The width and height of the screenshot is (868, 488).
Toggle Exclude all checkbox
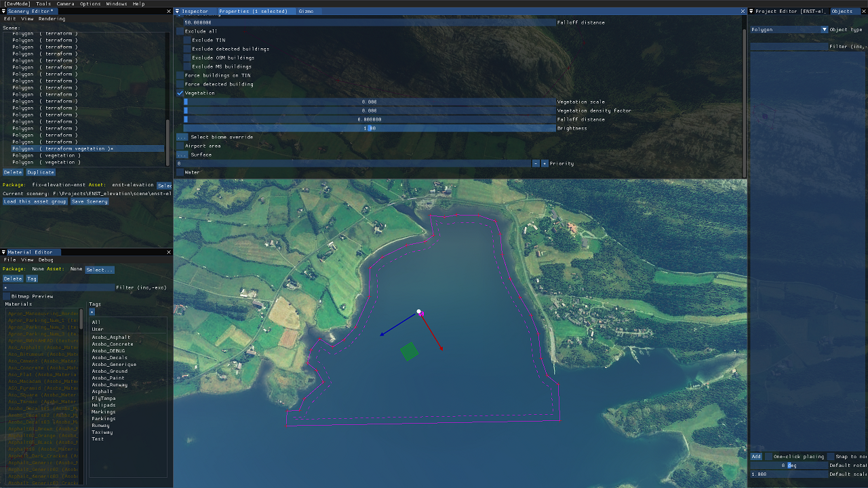(180, 31)
